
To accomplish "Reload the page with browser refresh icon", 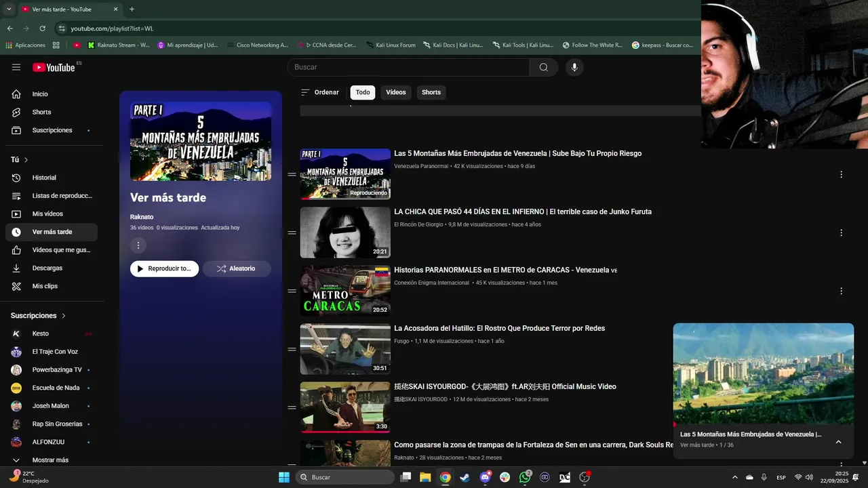I will point(42,28).
